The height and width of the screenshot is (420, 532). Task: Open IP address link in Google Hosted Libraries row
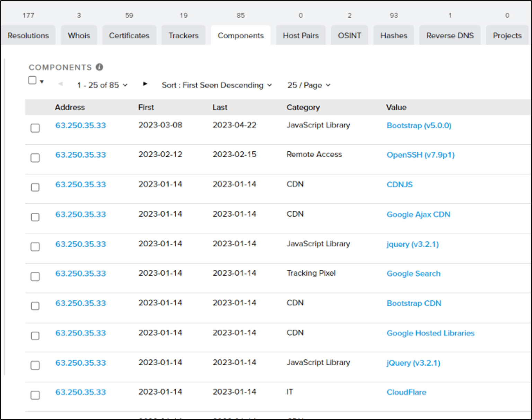(x=81, y=333)
